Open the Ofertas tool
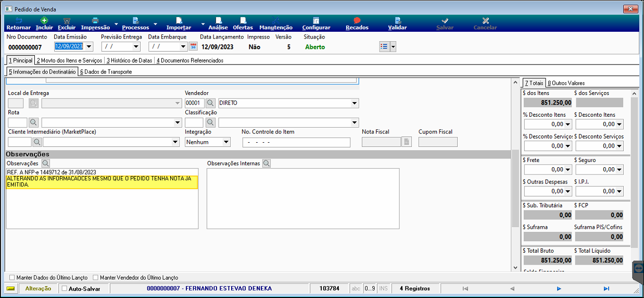This screenshot has width=644, height=298. [243, 24]
